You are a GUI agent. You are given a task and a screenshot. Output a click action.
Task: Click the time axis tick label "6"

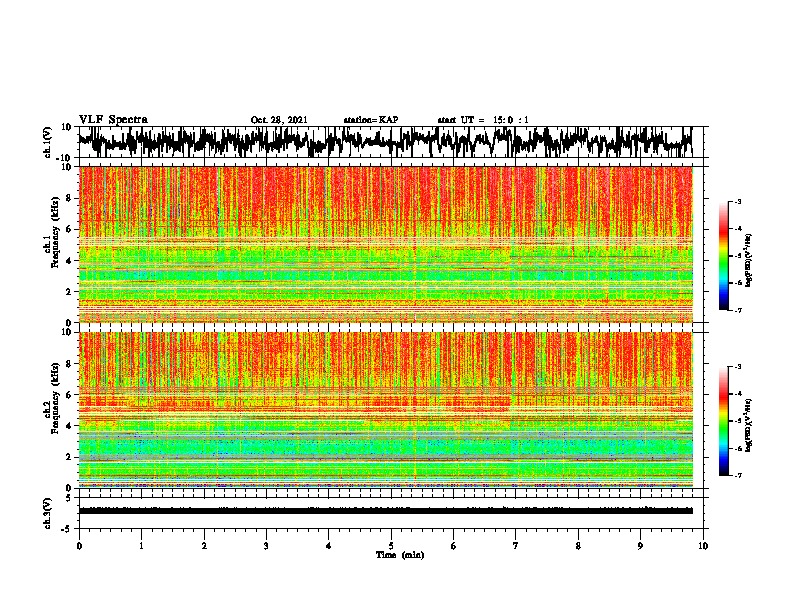[x=454, y=546]
